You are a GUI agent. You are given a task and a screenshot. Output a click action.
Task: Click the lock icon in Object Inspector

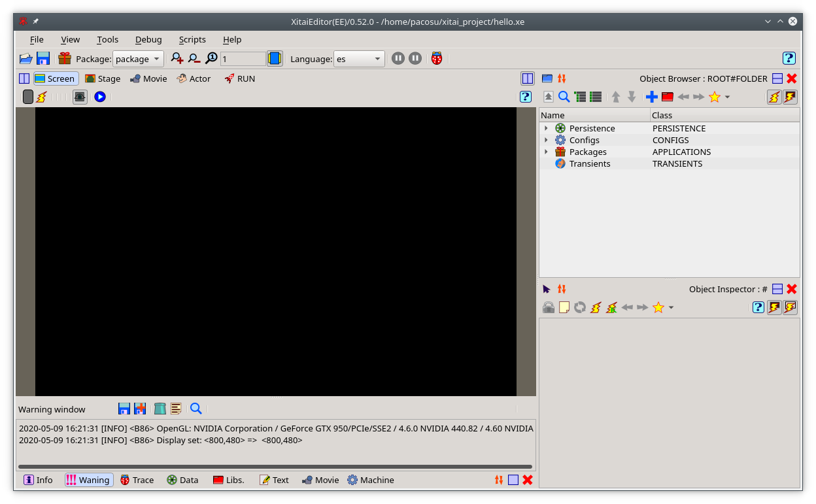[x=549, y=307]
